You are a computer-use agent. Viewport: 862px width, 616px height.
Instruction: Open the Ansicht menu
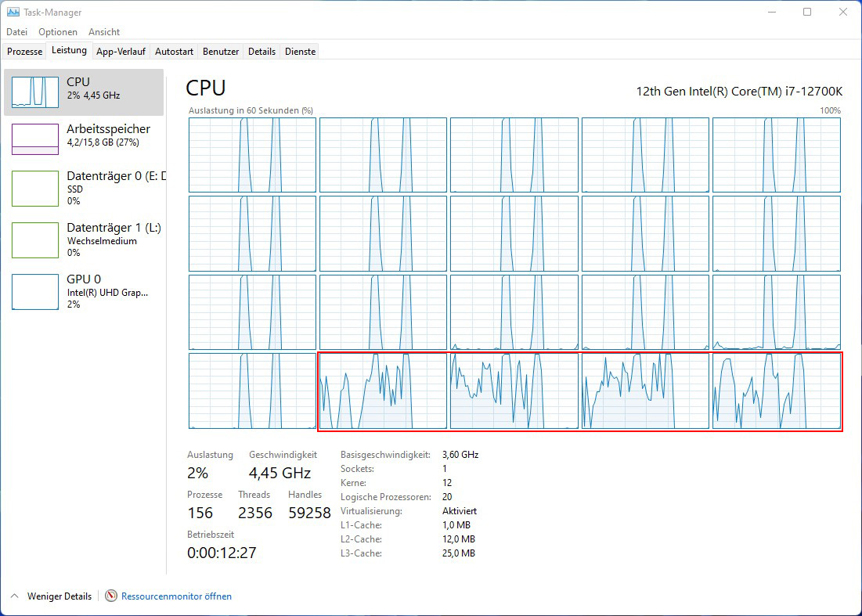tap(104, 32)
